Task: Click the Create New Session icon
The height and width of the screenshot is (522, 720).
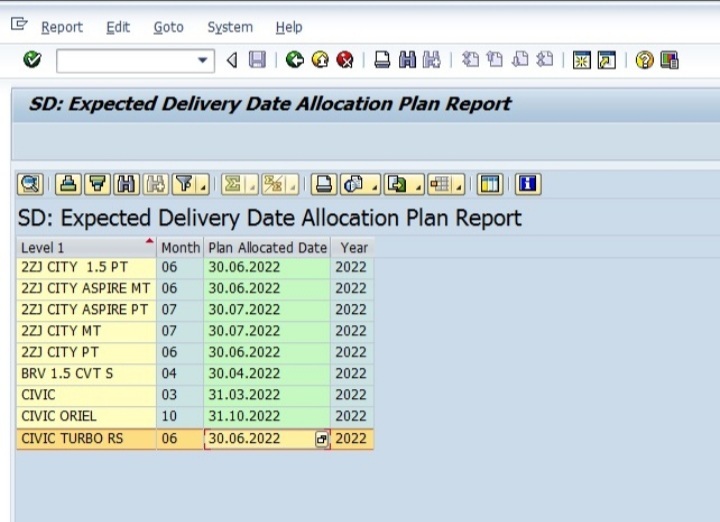Action: tap(582, 60)
